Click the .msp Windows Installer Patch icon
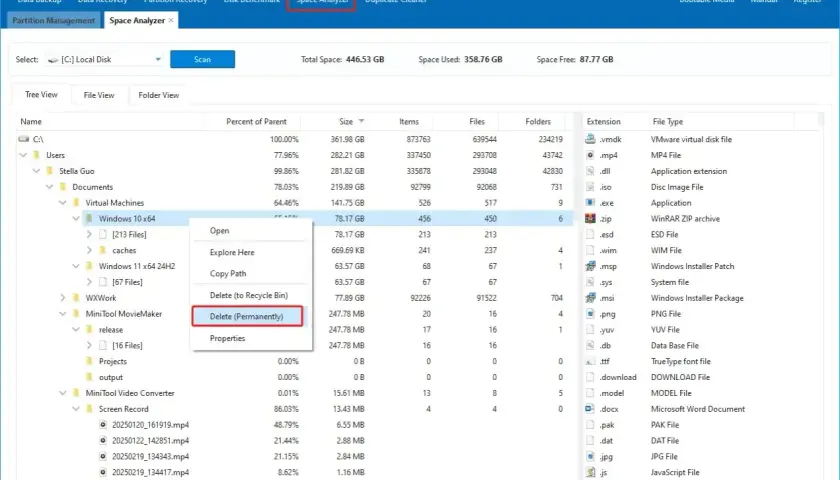The width and height of the screenshot is (840, 480). (590, 266)
